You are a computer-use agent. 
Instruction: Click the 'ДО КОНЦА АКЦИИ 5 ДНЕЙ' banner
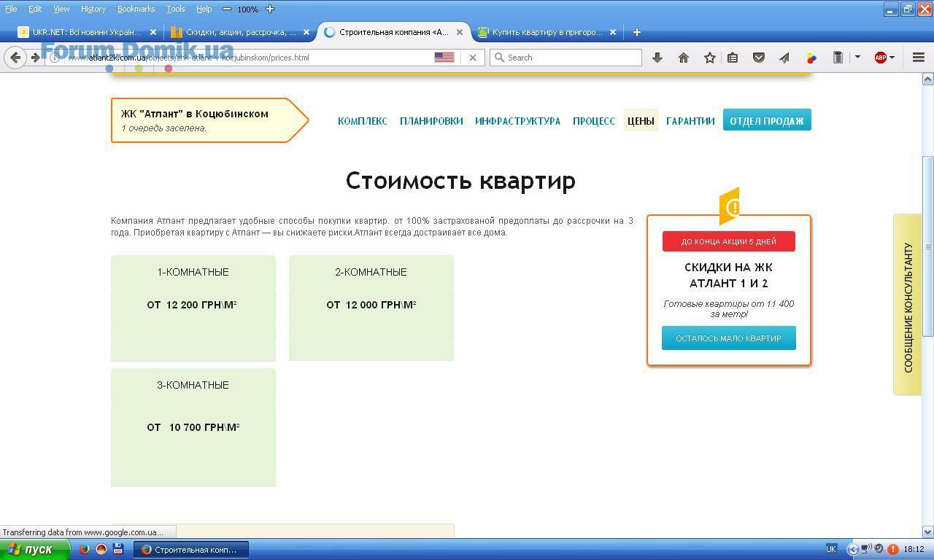729,241
